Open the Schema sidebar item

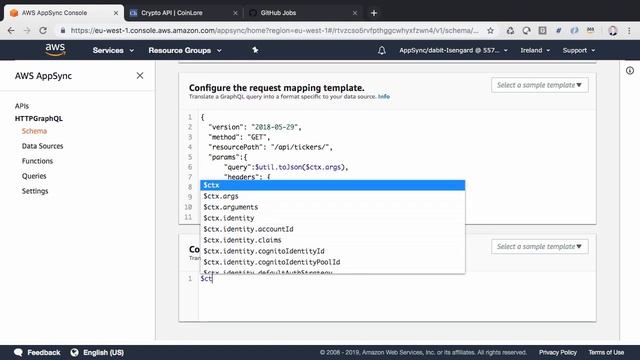pyautogui.click(x=34, y=131)
